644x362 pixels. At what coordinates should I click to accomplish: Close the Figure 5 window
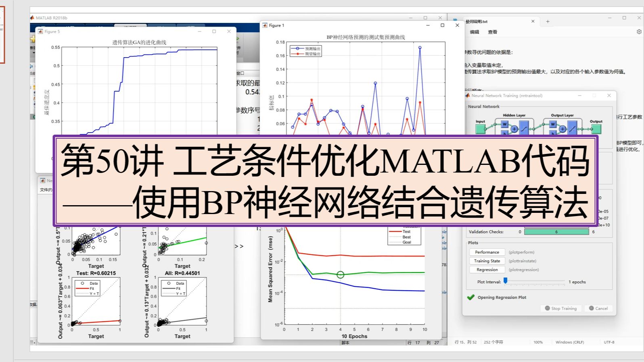229,31
